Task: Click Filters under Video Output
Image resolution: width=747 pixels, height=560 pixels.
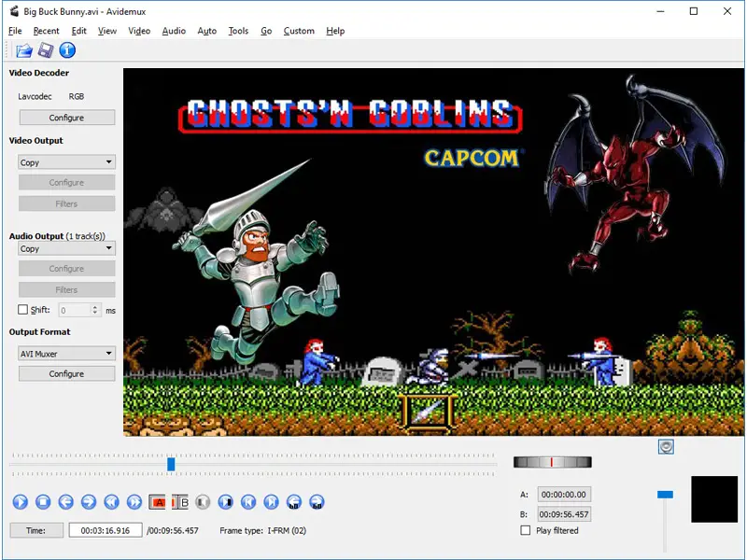Action: (66, 203)
